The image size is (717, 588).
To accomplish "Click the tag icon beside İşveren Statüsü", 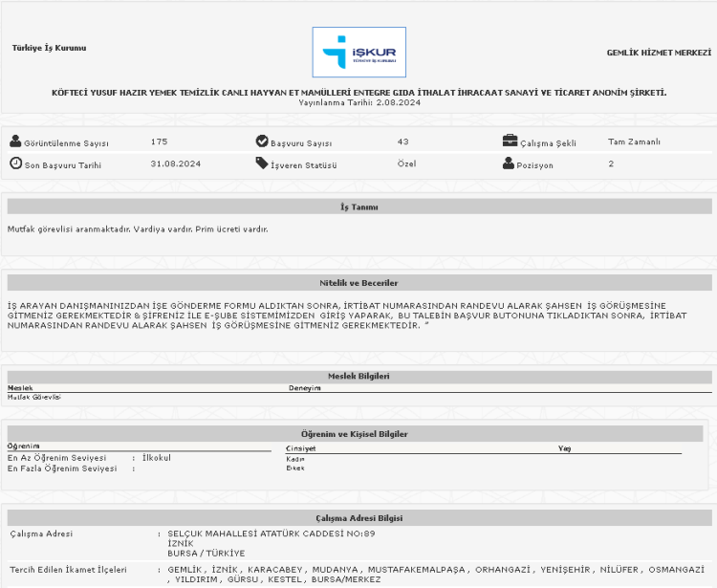I will (262, 163).
